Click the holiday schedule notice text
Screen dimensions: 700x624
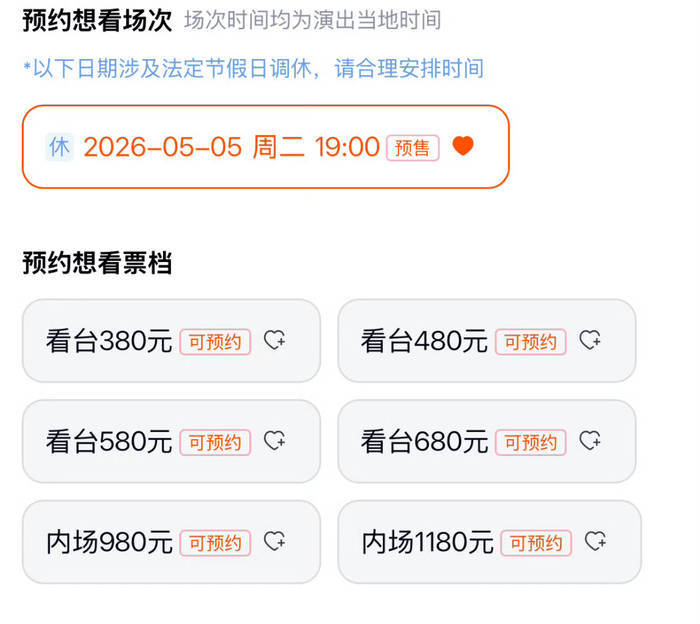pos(253,68)
